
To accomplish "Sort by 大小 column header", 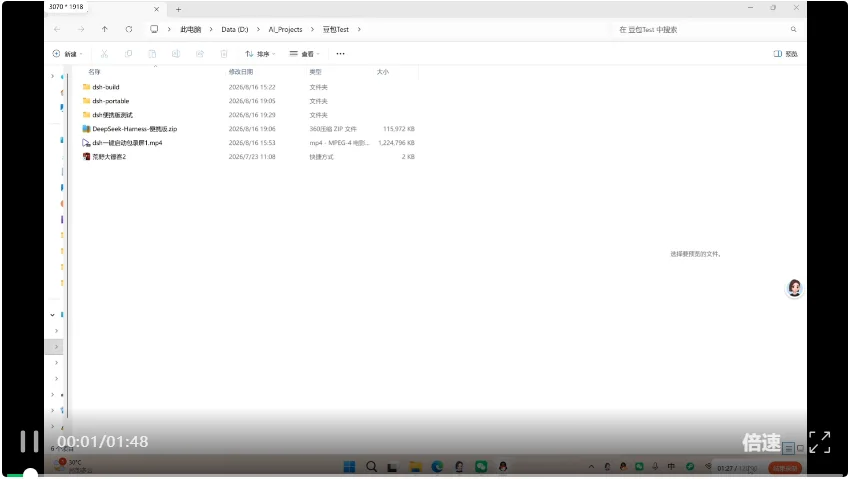I will pyautogui.click(x=382, y=71).
